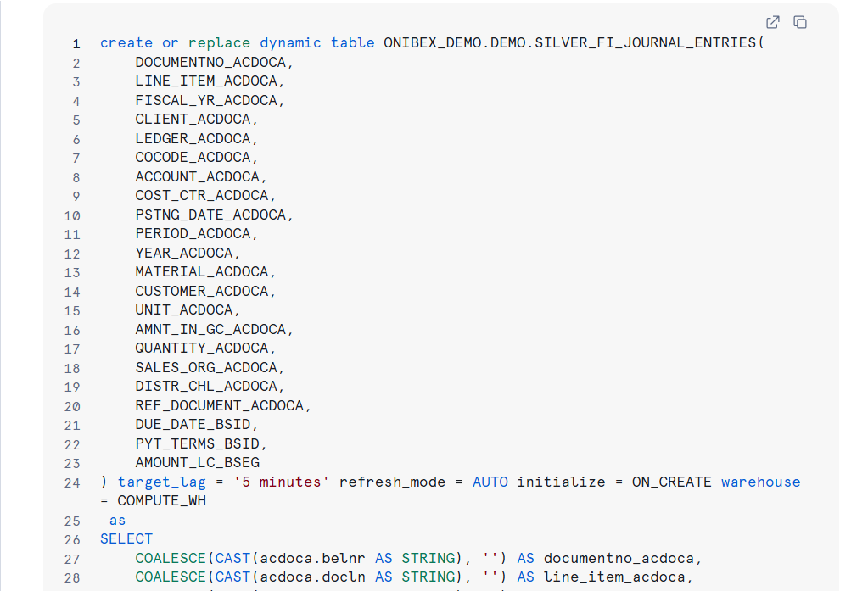This screenshot has height=591, width=868.
Task: Click the SELECT keyword on line 26
Action: pyautogui.click(x=126, y=538)
